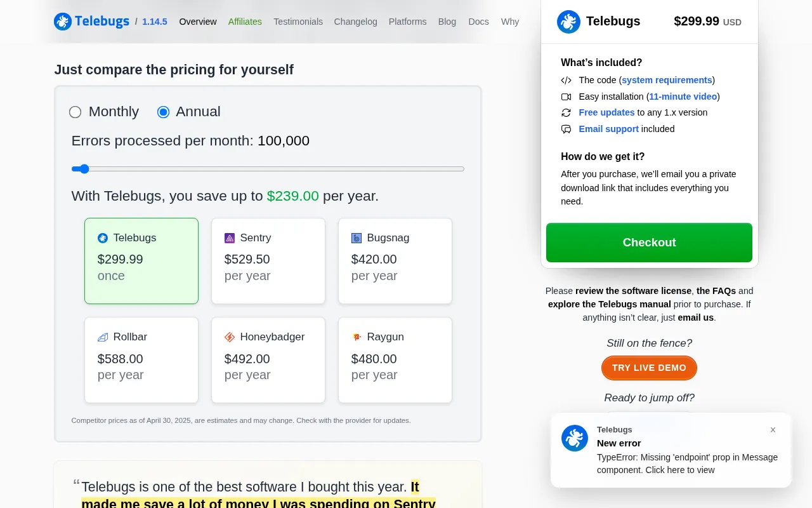Open the Changelog page
This screenshot has height=508, width=812.
[x=355, y=22]
